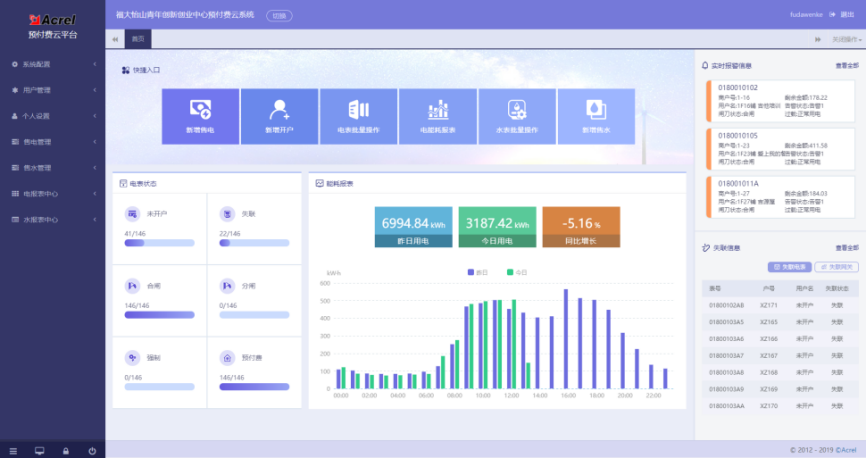Click the monitor icon in bottom bar

[39, 451]
